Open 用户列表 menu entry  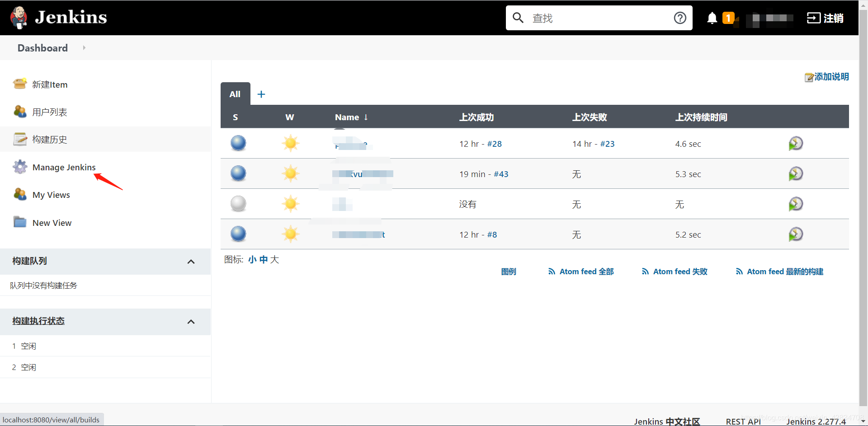pyautogui.click(x=50, y=112)
